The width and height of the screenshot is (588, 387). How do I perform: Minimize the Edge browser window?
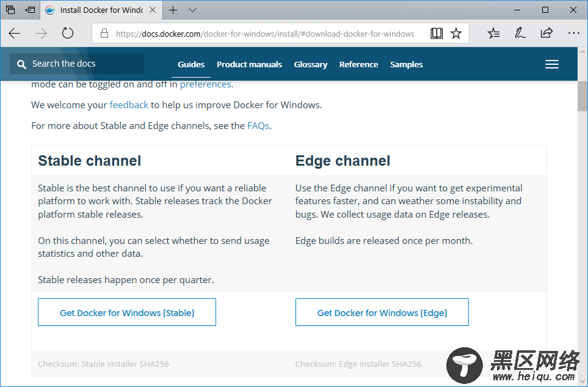click(517, 10)
